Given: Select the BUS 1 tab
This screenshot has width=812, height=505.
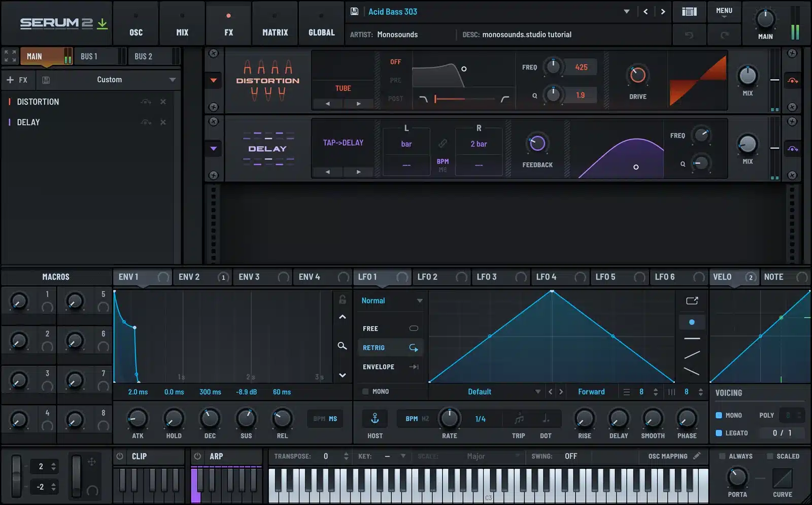Looking at the screenshot, I should (x=100, y=56).
